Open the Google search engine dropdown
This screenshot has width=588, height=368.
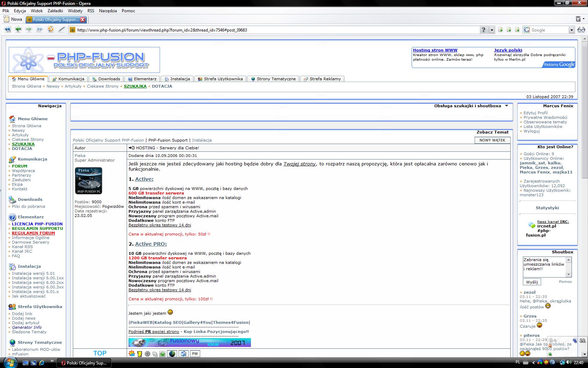click(x=572, y=30)
